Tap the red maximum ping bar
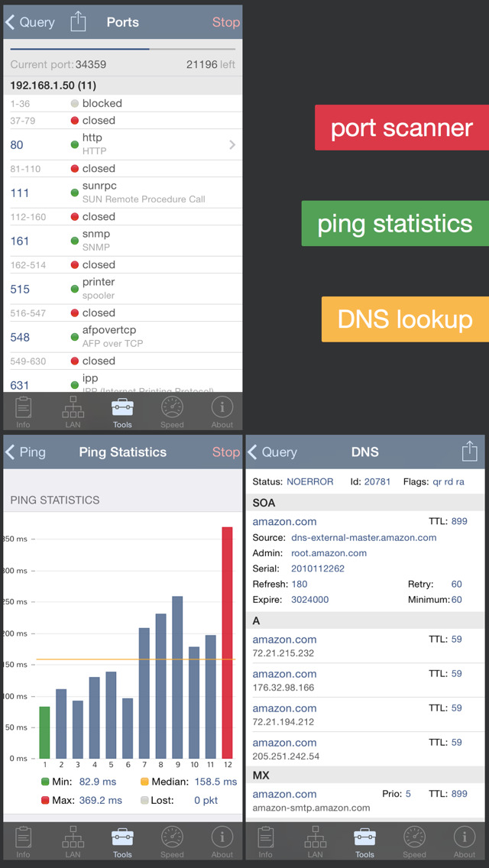The width and height of the screenshot is (489, 868). tap(227, 642)
